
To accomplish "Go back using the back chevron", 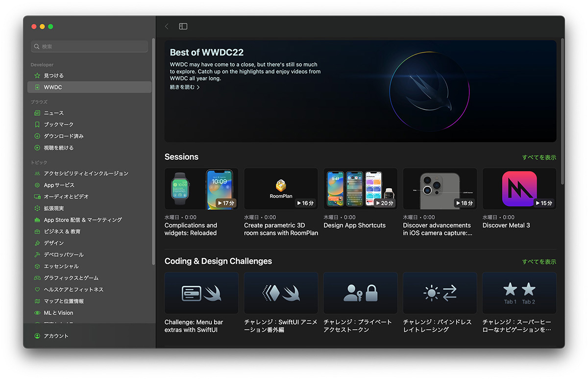I will tap(167, 26).
